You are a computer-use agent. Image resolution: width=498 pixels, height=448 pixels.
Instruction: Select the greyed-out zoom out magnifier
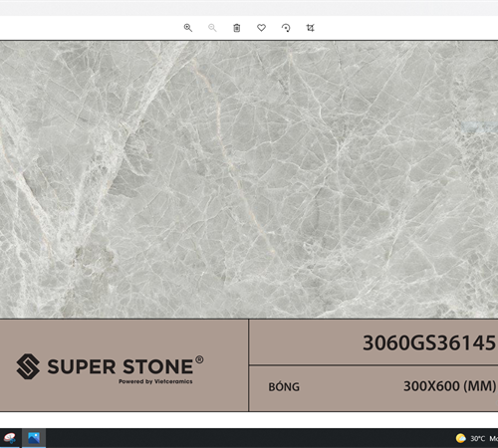(x=212, y=28)
